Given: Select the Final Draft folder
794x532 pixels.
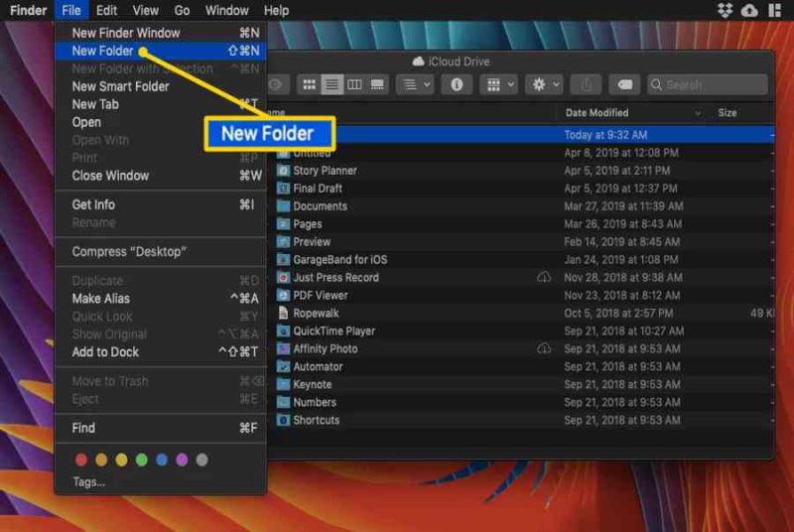Looking at the screenshot, I should tap(521, 189).
